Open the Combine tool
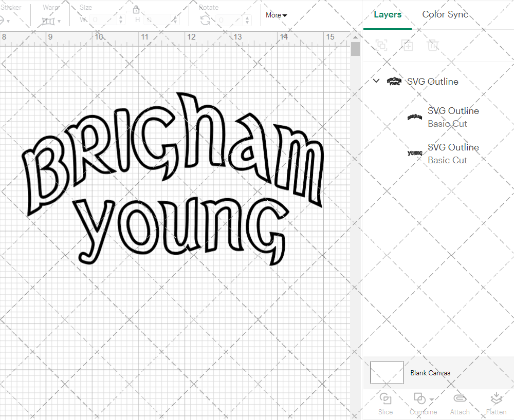This screenshot has height=420, width=514. pyautogui.click(x=420, y=404)
